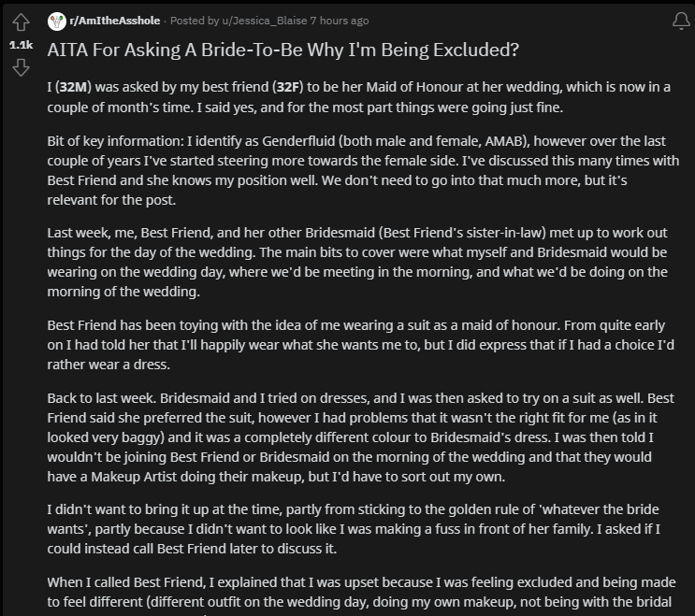The width and height of the screenshot is (695, 616).
Task: Click the 1.1k vote score
Action: (20, 44)
